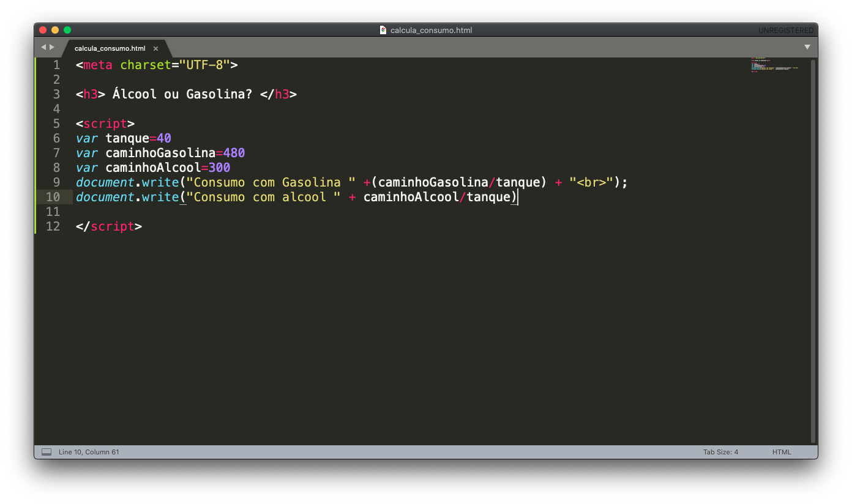Click the closing 'script' tag on line 12
The width and height of the screenshot is (852, 504).
click(x=113, y=226)
